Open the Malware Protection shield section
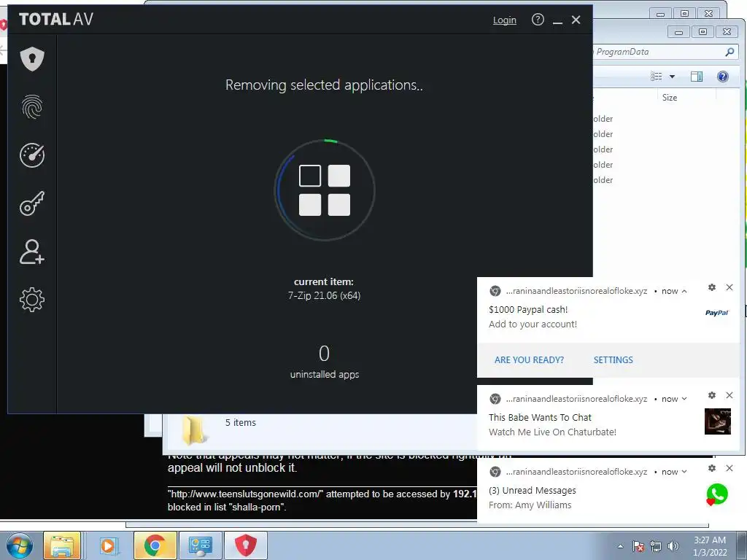Viewport: 747px width, 560px height. pos(32,59)
